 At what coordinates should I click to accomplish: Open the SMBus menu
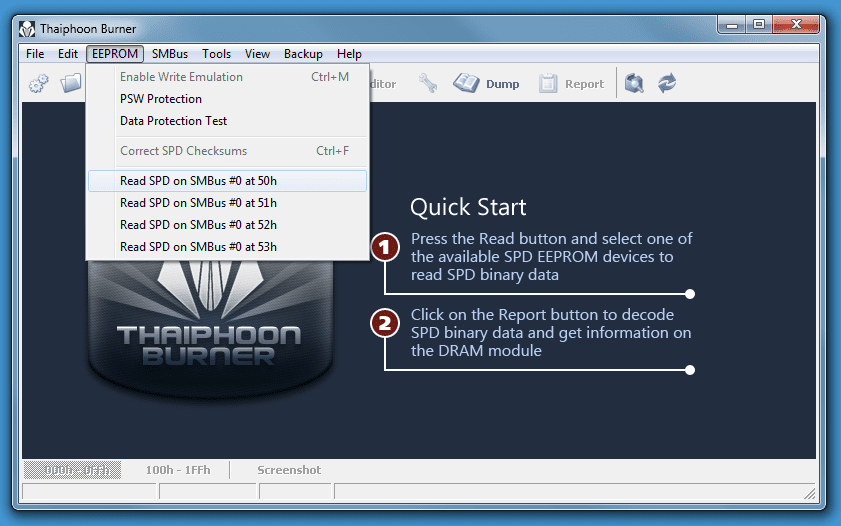(169, 54)
